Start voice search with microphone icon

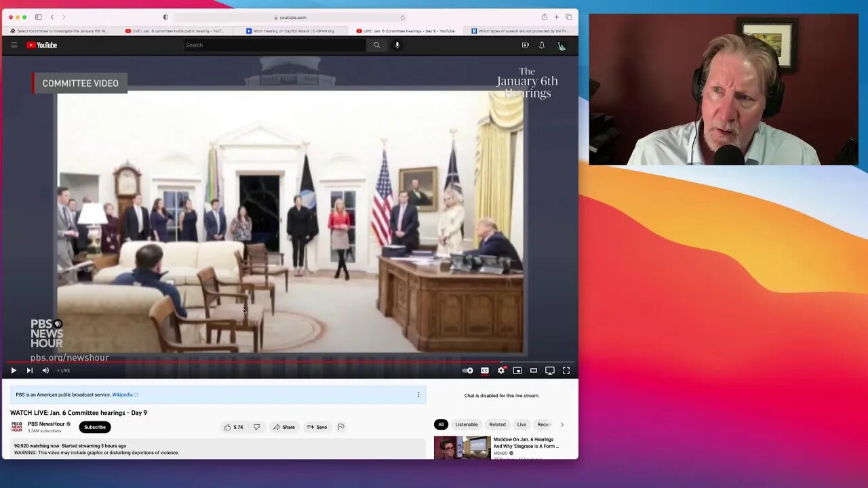pos(397,45)
